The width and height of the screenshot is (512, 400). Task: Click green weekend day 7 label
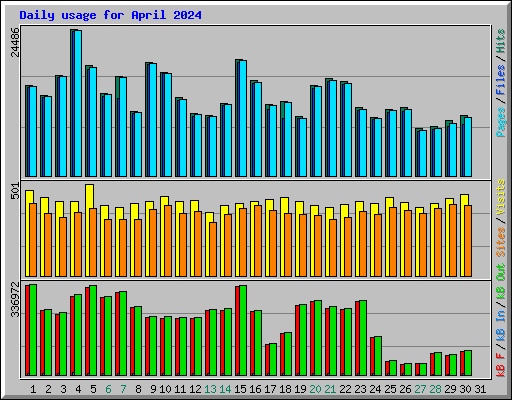point(123,389)
